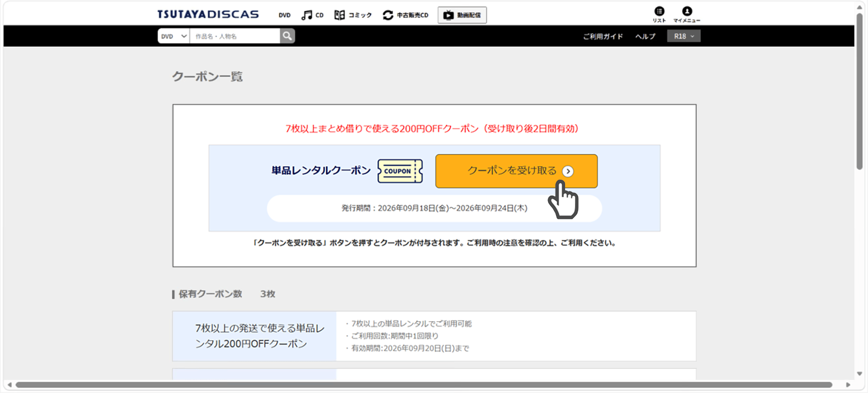The width and height of the screenshot is (868, 393).
Task: Click the scroll left arrow
Action: pyautogui.click(x=9, y=385)
